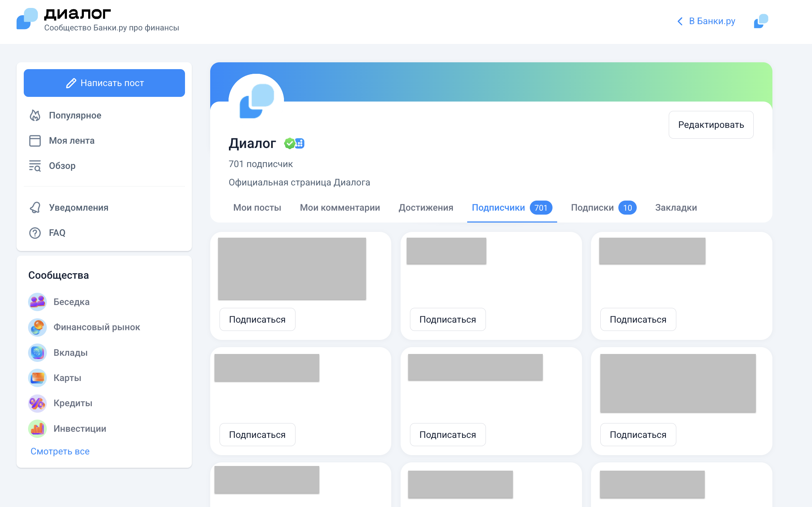Screen dimensions: 812x507
Task: Click Подписаться on the second row left card
Action: coord(257,435)
